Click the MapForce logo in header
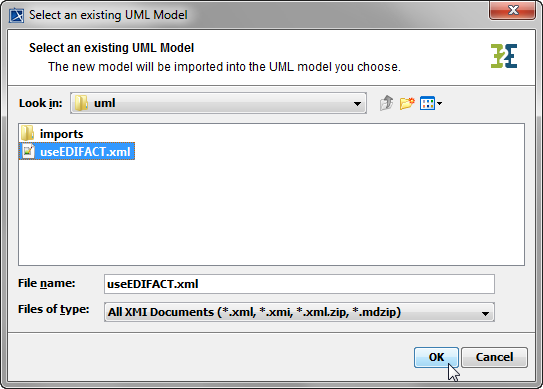Viewport: 543px width, 389px height. pos(504,56)
